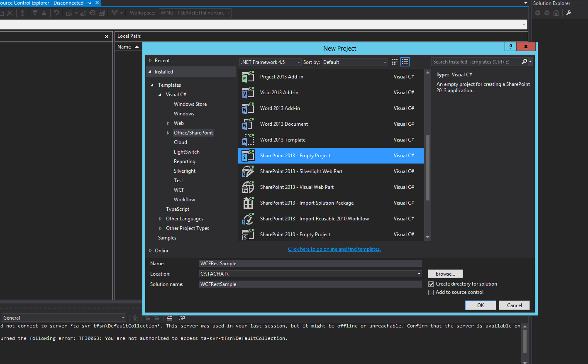
Task: Click the Visio 2013 Add-in template icon
Action: (x=248, y=92)
